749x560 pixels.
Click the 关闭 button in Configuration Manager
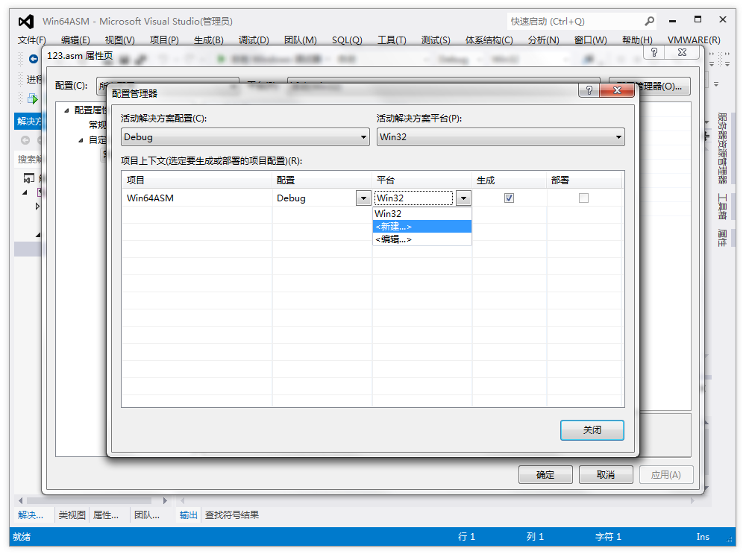592,430
